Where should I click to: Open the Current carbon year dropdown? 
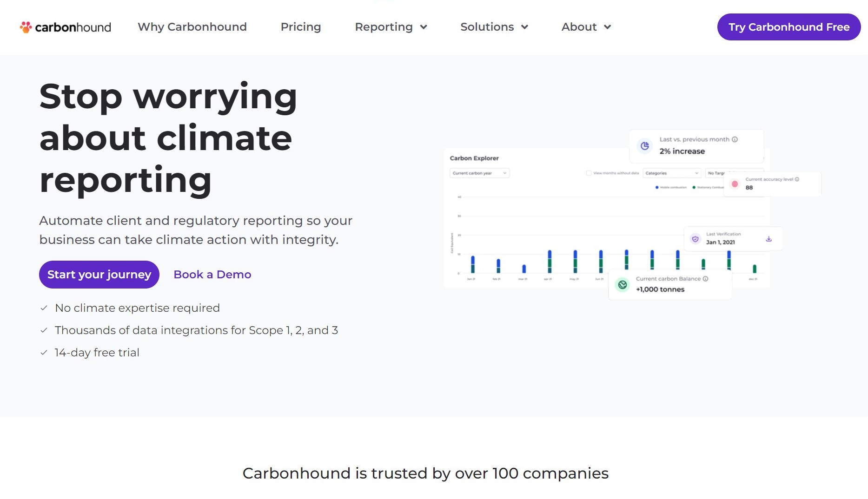(x=480, y=173)
